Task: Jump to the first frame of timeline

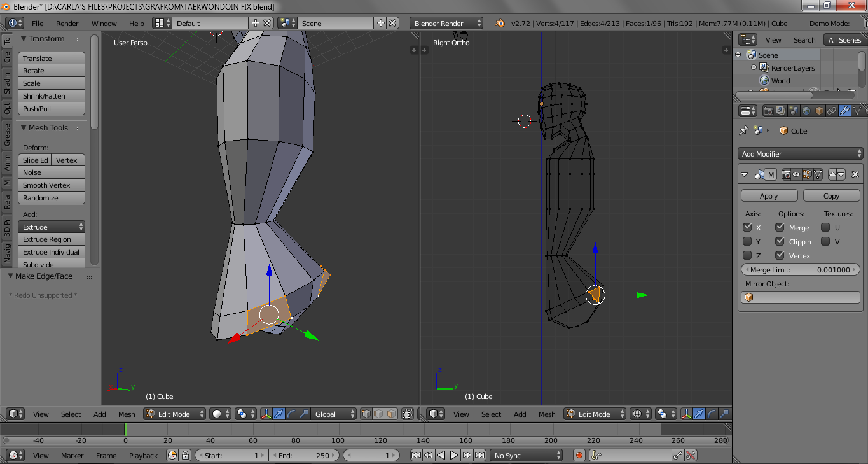Action: click(416, 455)
